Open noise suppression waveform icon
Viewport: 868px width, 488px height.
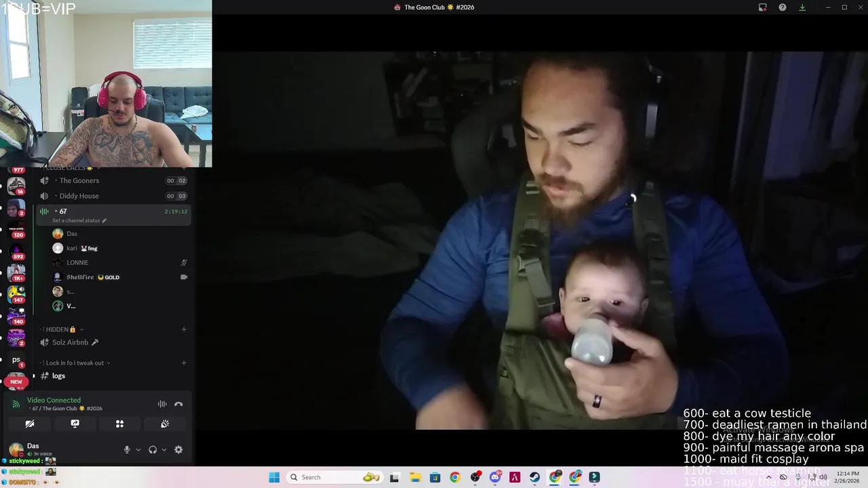pos(162,404)
